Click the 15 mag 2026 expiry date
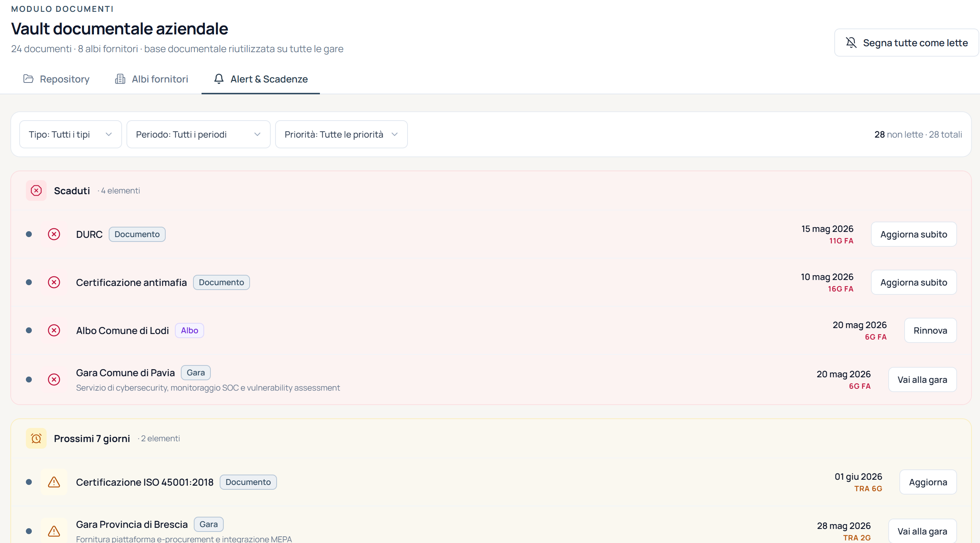This screenshot has width=980, height=543. click(x=827, y=229)
